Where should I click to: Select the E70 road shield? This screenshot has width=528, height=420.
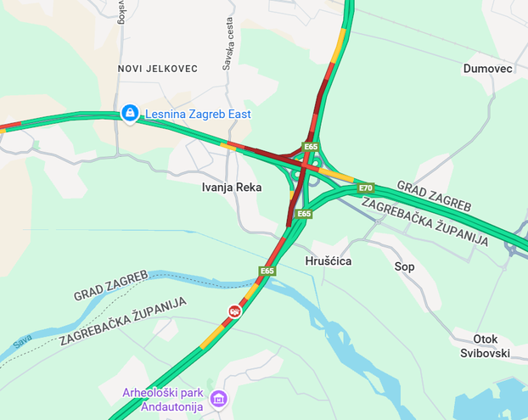point(366,188)
